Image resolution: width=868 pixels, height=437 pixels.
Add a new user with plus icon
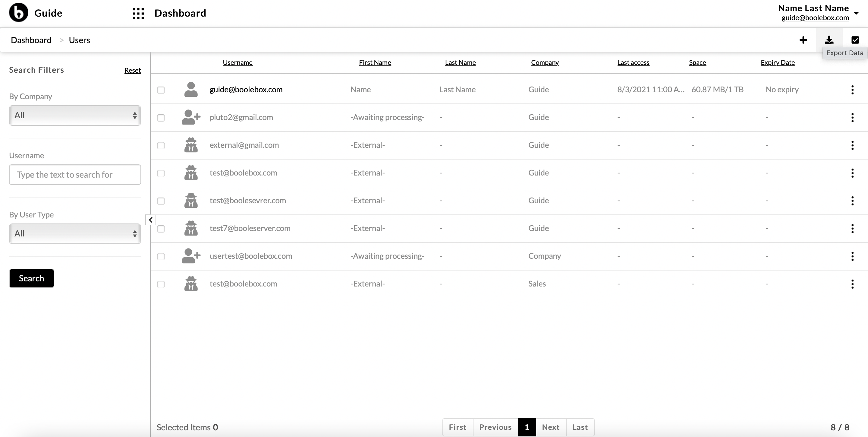[x=803, y=40]
